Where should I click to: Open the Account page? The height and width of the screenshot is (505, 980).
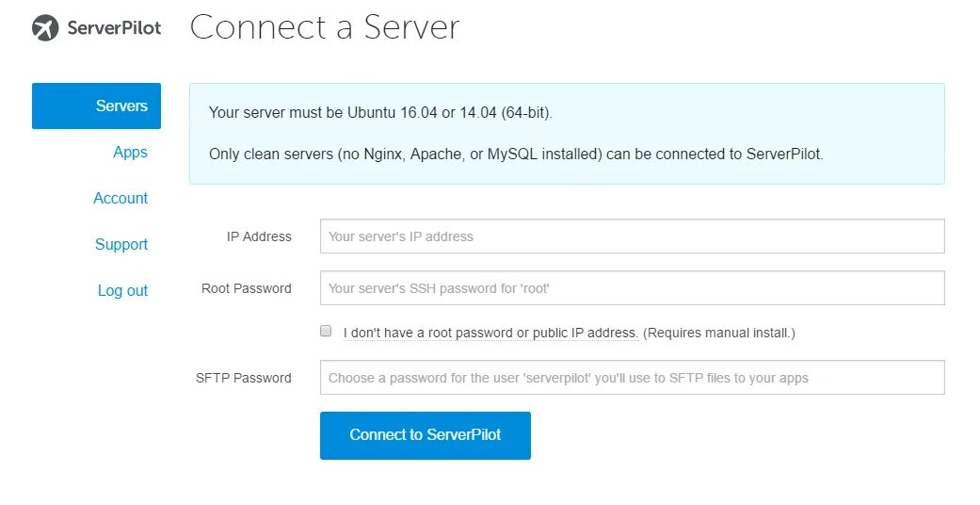(x=120, y=198)
